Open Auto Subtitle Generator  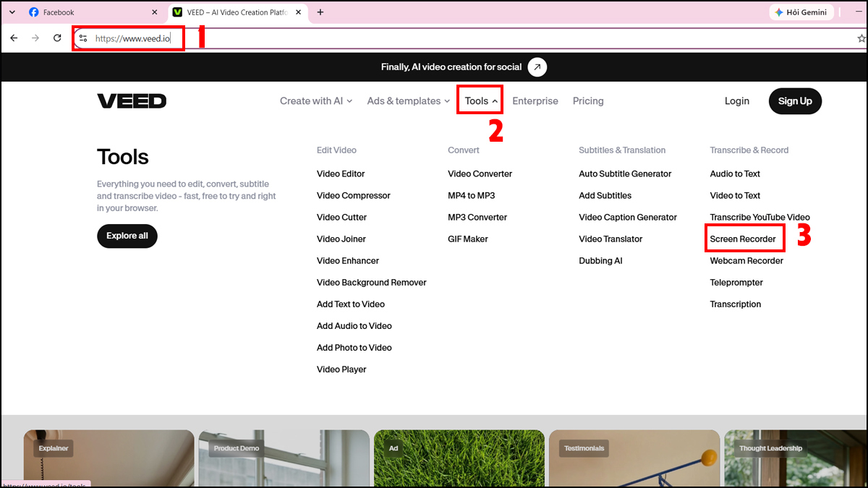[x=625, y=174]
